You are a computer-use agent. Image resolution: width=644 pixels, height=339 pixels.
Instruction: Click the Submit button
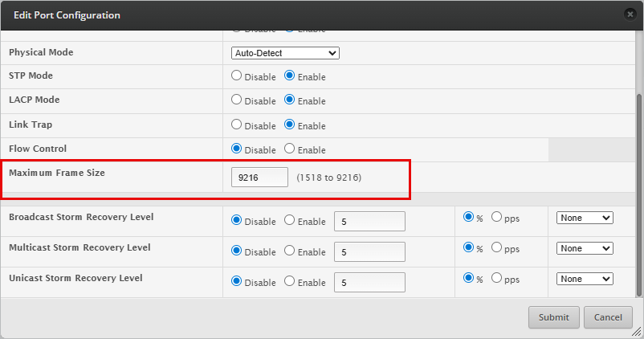553,317
